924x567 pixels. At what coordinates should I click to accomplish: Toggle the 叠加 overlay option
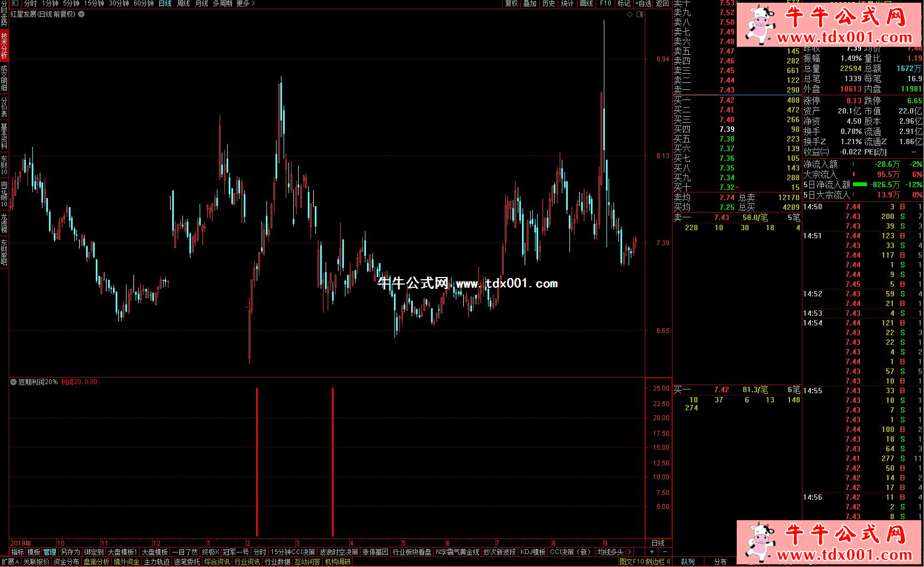(530, 4)
